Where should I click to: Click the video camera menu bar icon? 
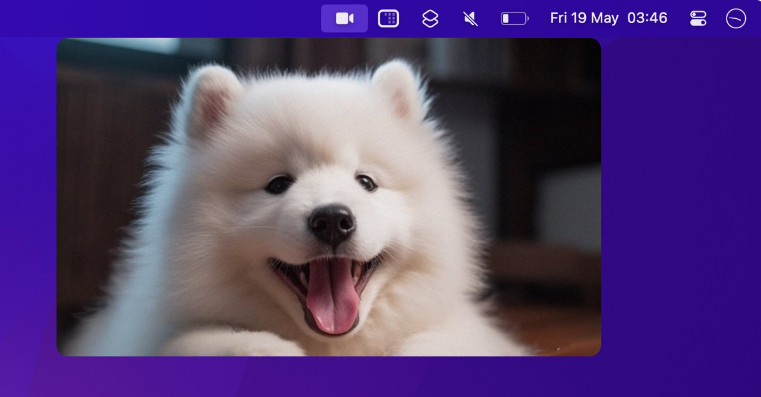coord(344,18)
